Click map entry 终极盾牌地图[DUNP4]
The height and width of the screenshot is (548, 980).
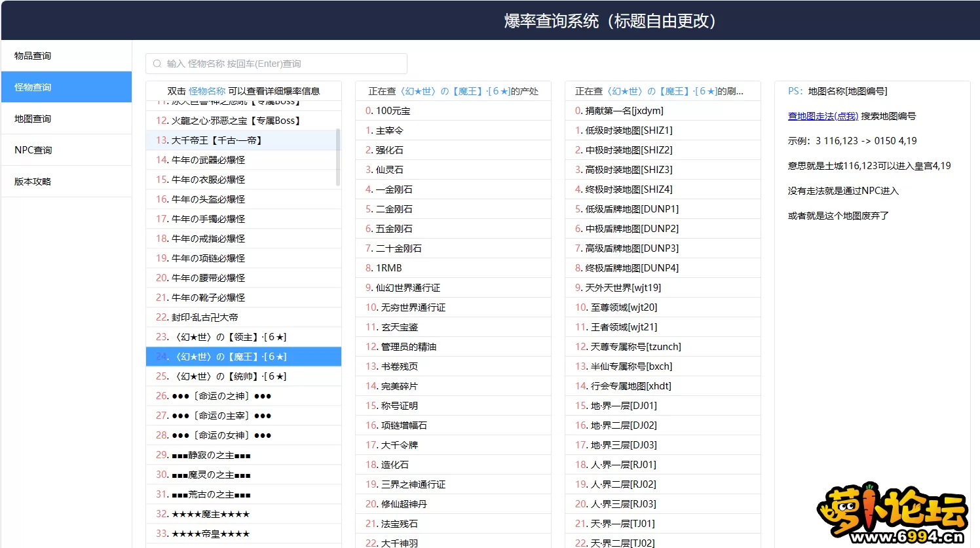(x=663, y=268)
